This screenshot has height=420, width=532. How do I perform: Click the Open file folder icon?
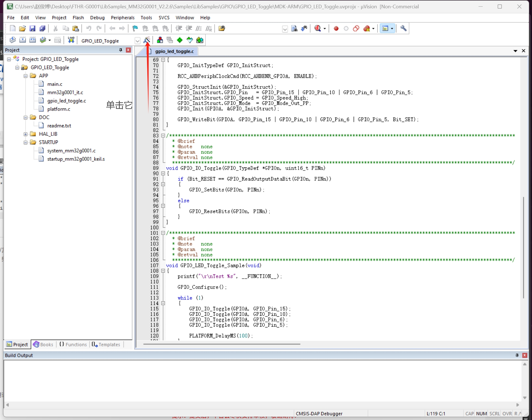click(x=22, y=28)
